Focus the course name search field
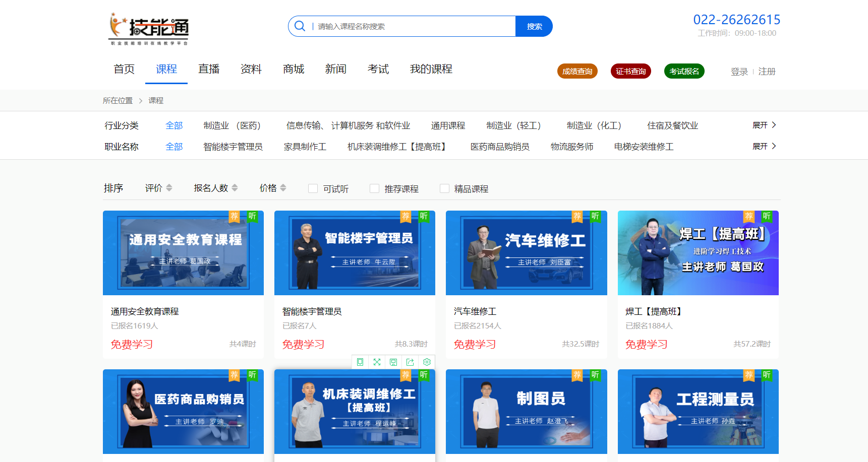Screen dimensions: 868x462 [414, 26]
